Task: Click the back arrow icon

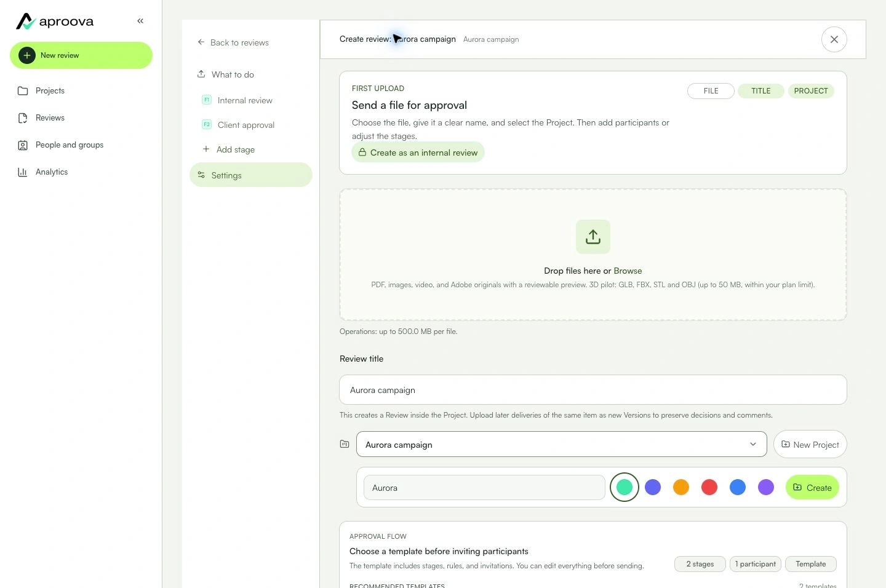Action: (201, 42)
